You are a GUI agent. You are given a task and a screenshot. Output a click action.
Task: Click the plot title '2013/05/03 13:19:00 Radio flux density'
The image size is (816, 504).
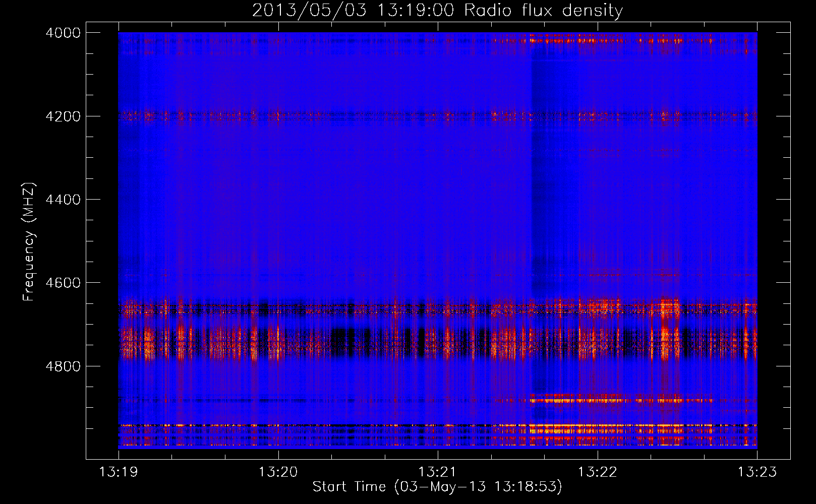437,10
